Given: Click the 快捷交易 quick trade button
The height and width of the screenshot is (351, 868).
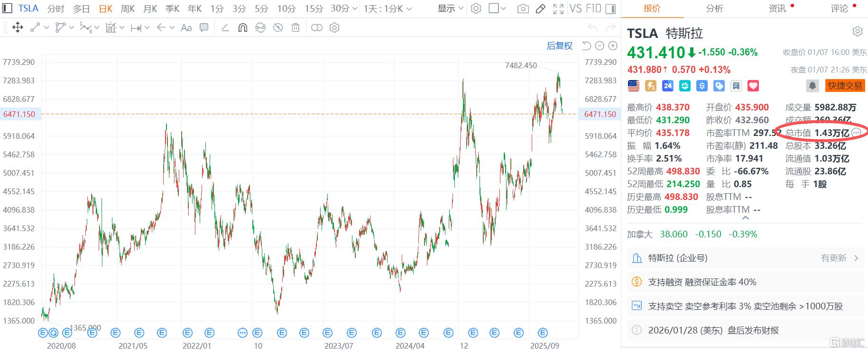Looking at the screenshot, I should [845, 86].
